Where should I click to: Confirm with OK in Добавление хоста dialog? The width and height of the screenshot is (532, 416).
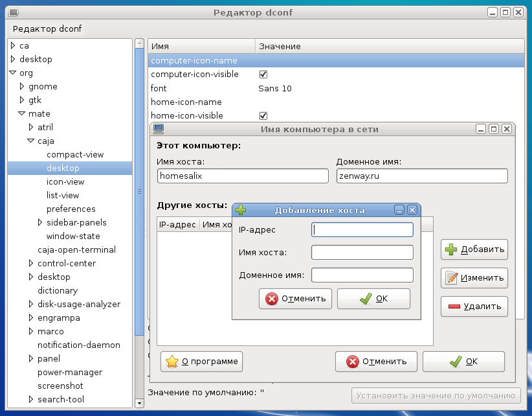[373, 299]
